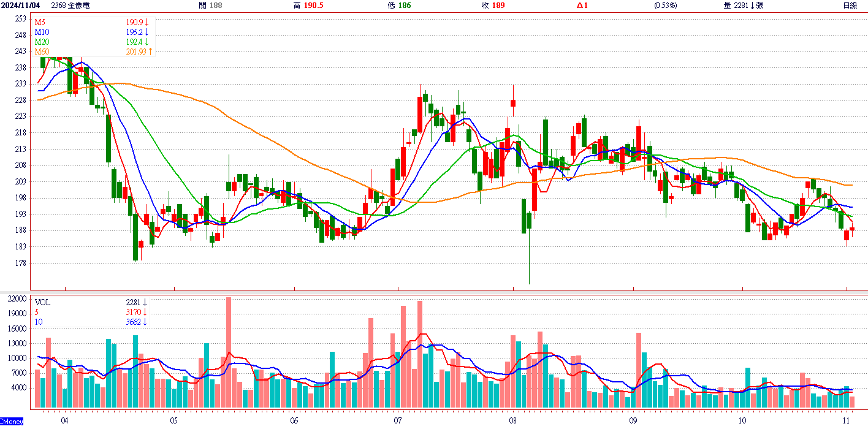Click the opening price 開 188
Viewport: 868px width, 429px height.
pyautogui.click(x=211, y=6)
